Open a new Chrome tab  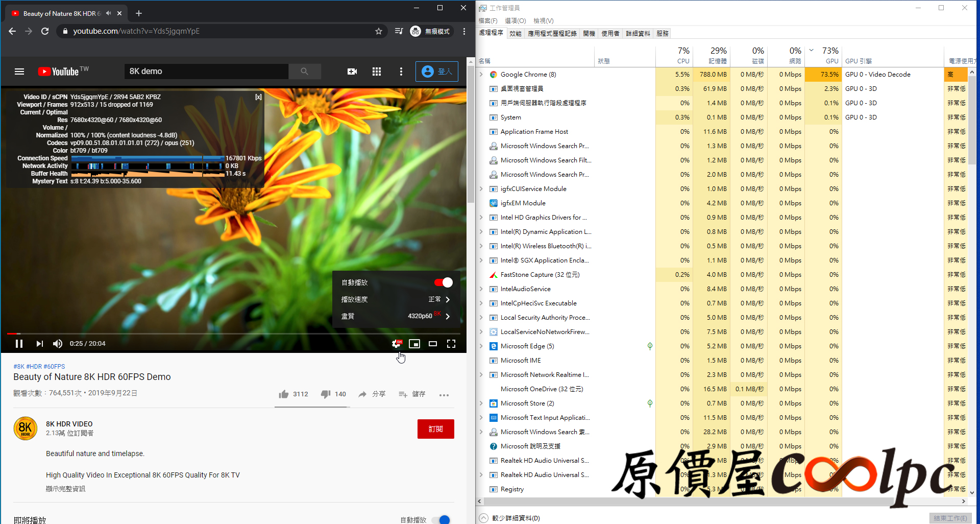(x=139, y=13)
